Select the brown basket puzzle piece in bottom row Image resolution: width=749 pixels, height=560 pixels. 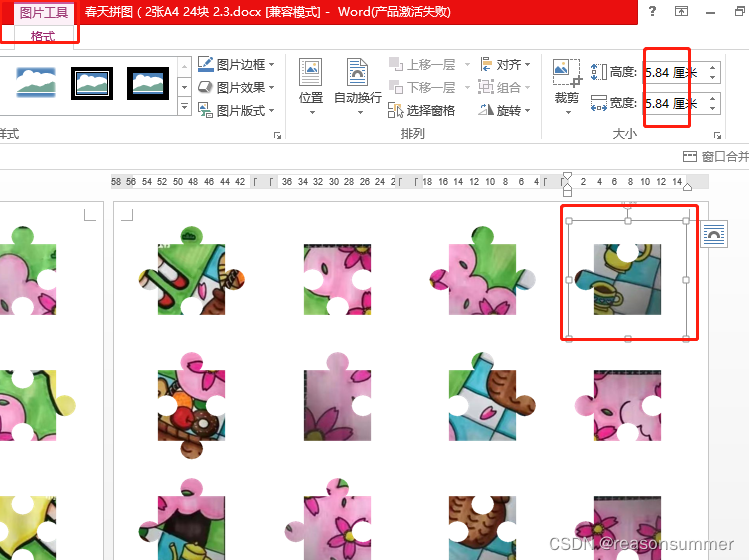click(482, 526)
